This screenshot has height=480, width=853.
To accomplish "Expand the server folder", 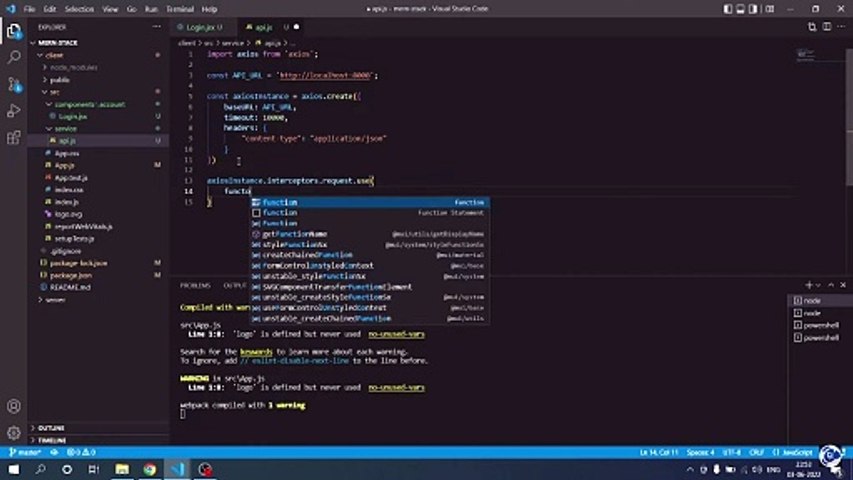I will [x=55, y=299].
